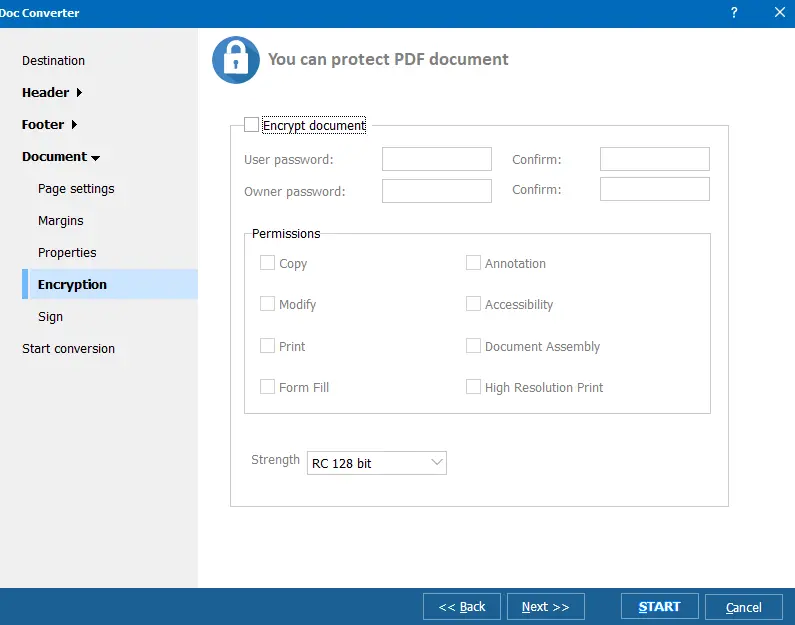The height and width of the screenshot is (625, 795).
Task: Select Destination in the left menu
Action: [53, 61]
